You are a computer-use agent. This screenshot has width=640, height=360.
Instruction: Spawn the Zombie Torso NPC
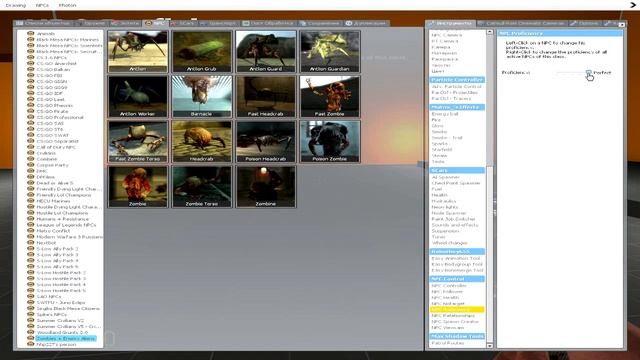(202, 187)
